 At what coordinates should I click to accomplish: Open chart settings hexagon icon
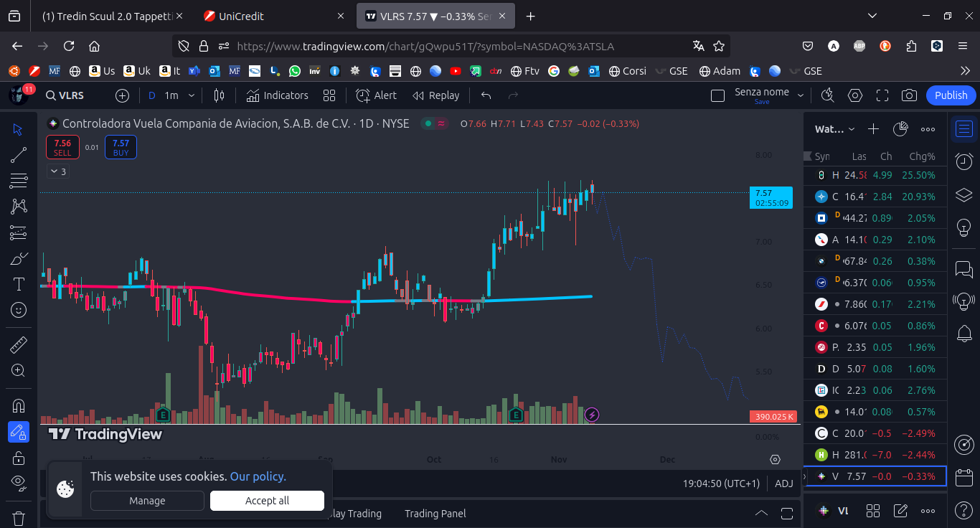point(855,95)
